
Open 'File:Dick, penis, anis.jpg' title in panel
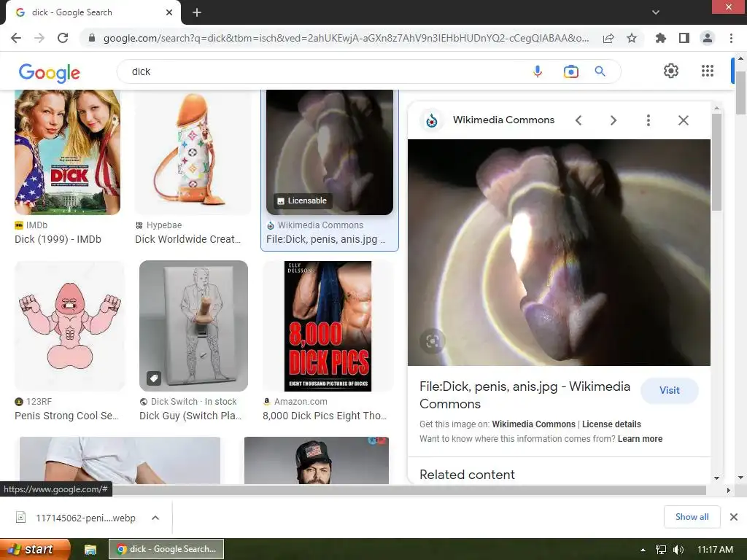coord(525,395)
